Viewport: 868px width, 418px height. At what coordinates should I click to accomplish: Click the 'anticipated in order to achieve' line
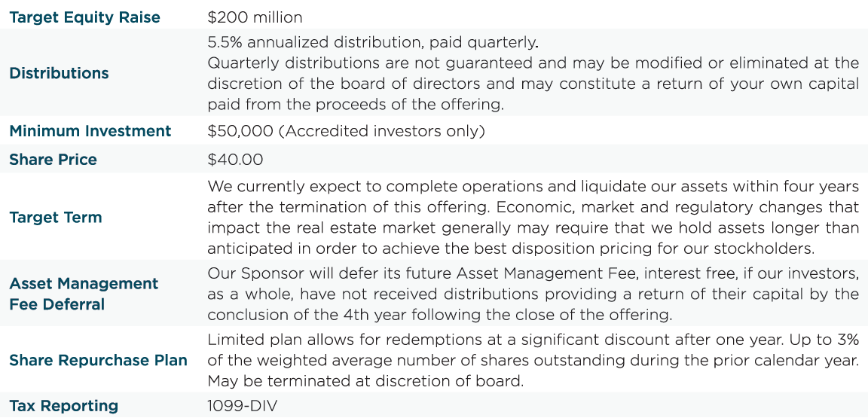(x=533, y=249)
